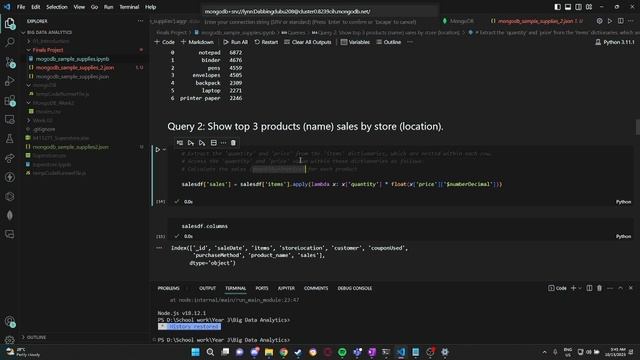Toggle the primary side bar layout button
Image resolution: width=640 pixels, height=360 pixels.
click(557, 7)
